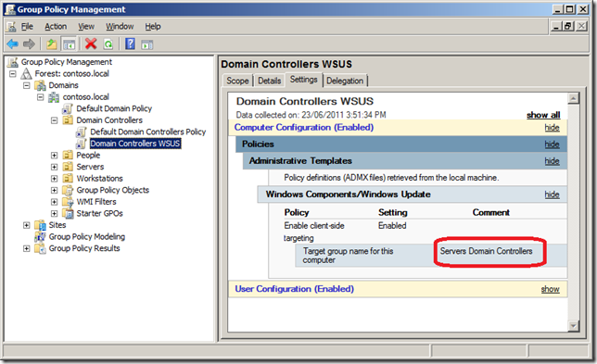Expand the WMI Filters node
Viewport: 597px width, 364px height.
click(55, 202)
